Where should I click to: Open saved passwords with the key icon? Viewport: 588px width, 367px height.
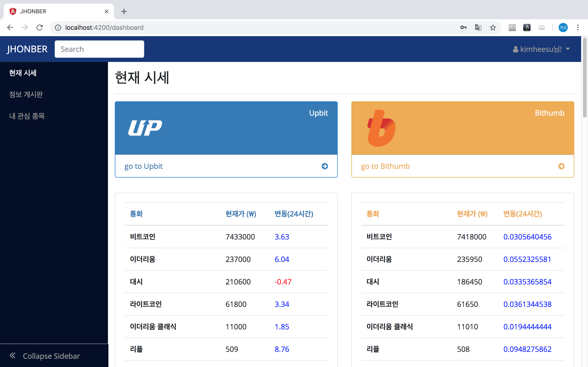pyautogui.click(x=463, y=28)
